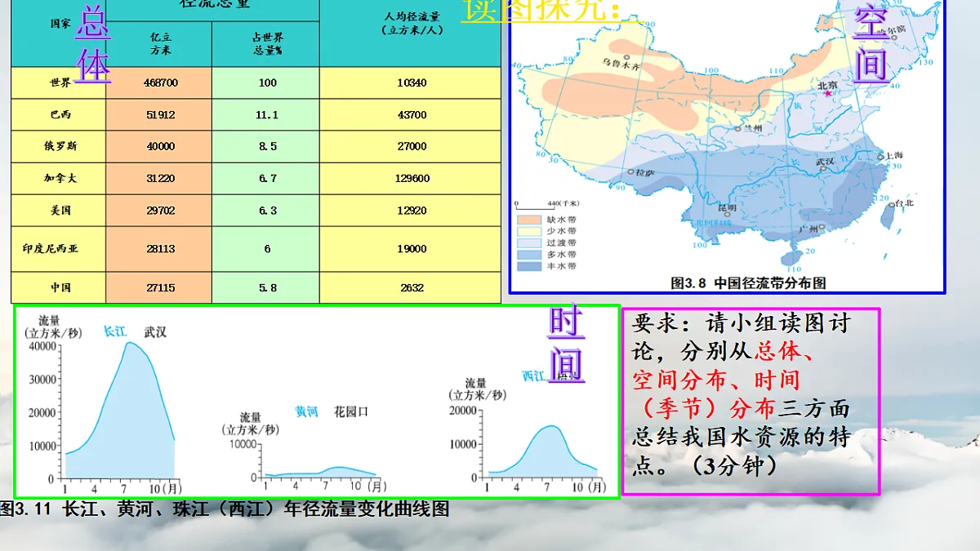Click the value 12920 in the 美国 row

tap(412, 210)
